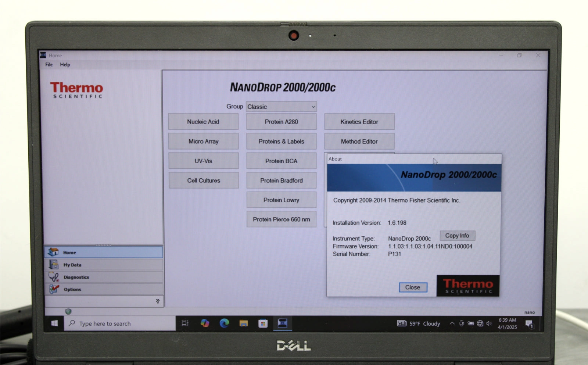Open the Microsoft Store taskbar icon
The image size is (588, 365).
pos(263,323)
